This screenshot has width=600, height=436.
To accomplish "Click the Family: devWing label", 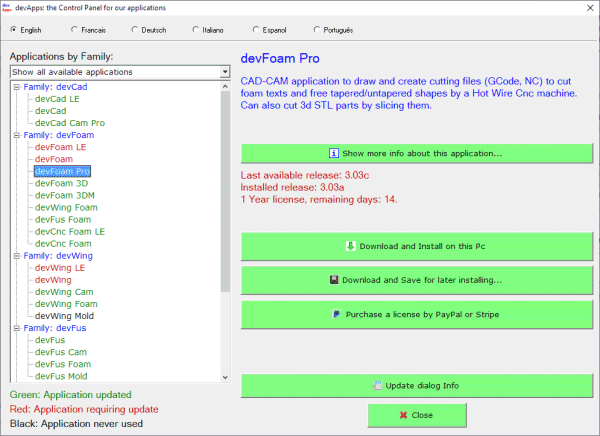I will point(58,256).
